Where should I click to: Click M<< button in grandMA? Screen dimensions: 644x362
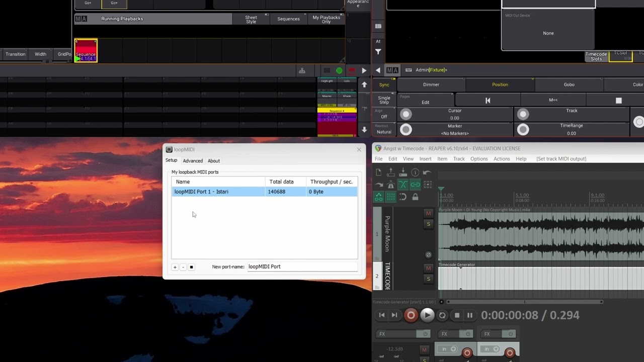coord(553,100)
